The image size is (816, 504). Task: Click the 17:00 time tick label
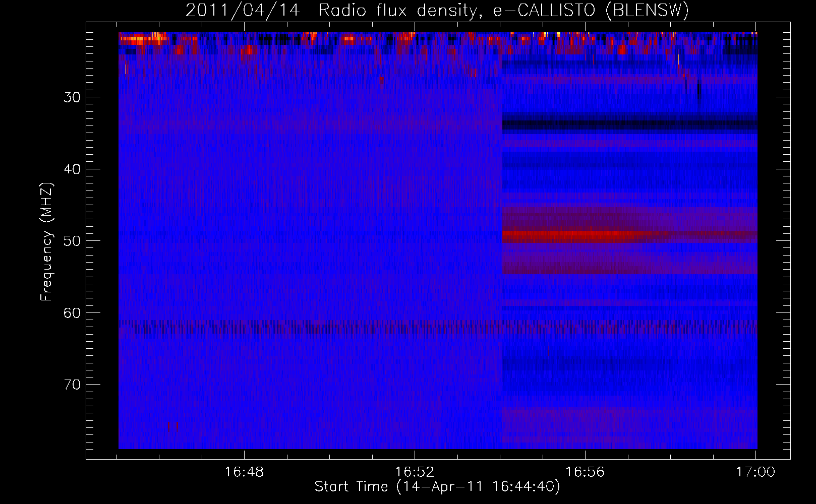point(755,472)
